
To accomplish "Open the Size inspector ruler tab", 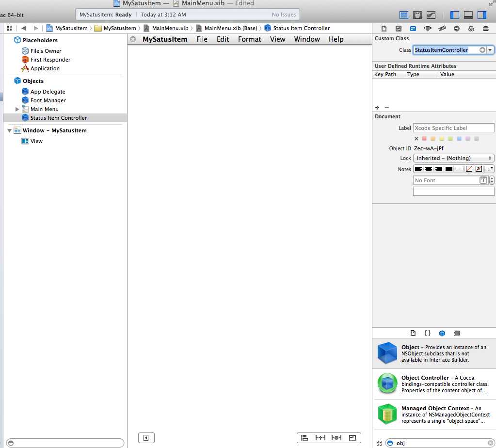I will 442,29.
